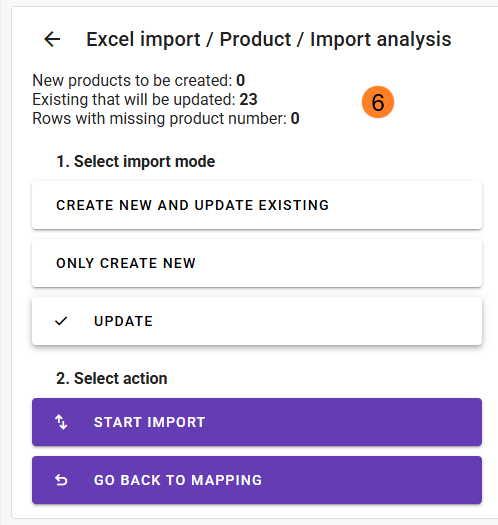Select Create New and Update Existing mode
Screen dimensions: 498x525
pyautogui.click(x=257, y=205)
